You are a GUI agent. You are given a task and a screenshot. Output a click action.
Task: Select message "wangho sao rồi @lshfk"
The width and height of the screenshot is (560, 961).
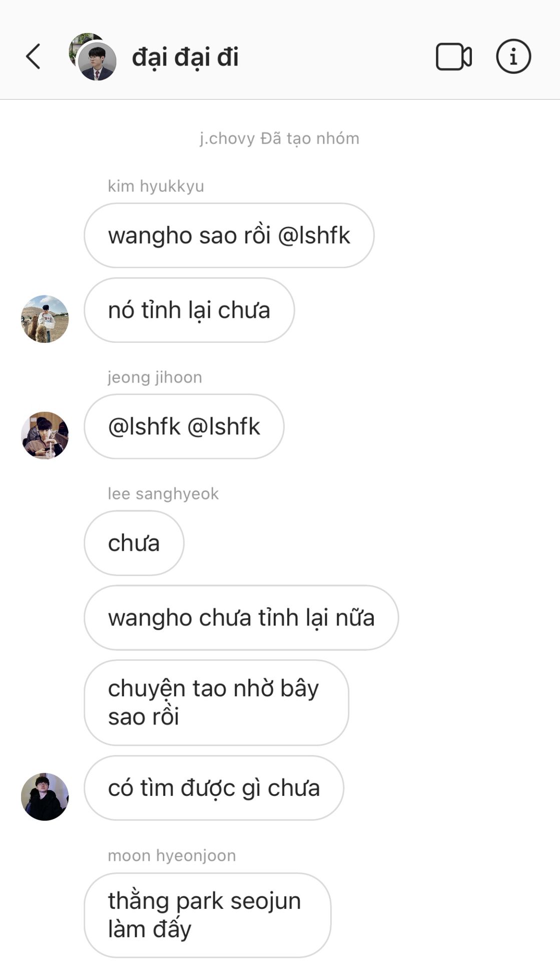click(229, 235)
